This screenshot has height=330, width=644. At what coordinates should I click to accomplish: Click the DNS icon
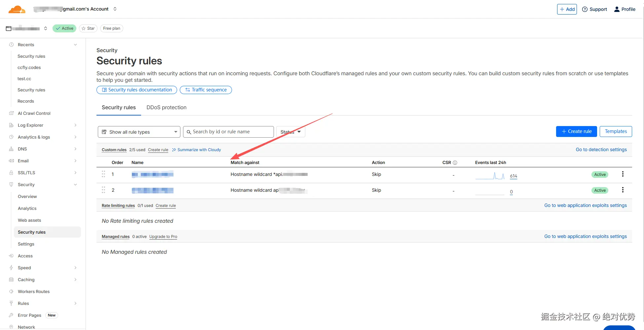[x=11, y=149]
